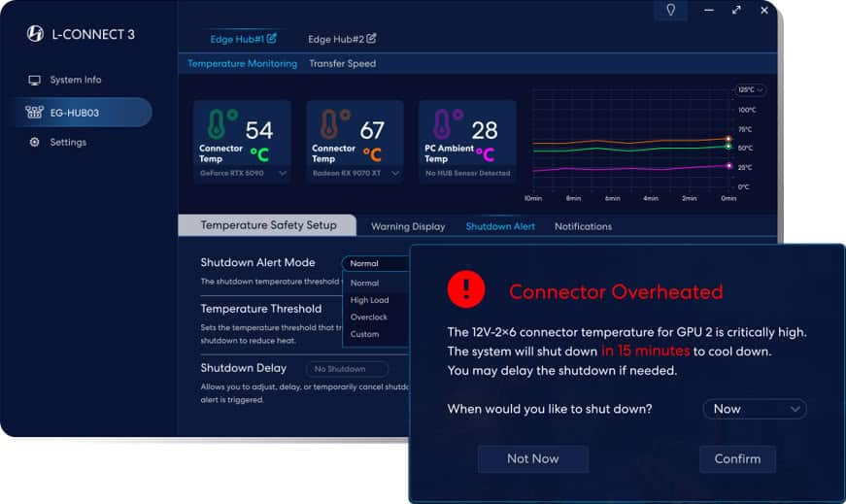The image size is (846, 504).
Task: Open Settings gear icon in sidebar
Action: (35, 142)
